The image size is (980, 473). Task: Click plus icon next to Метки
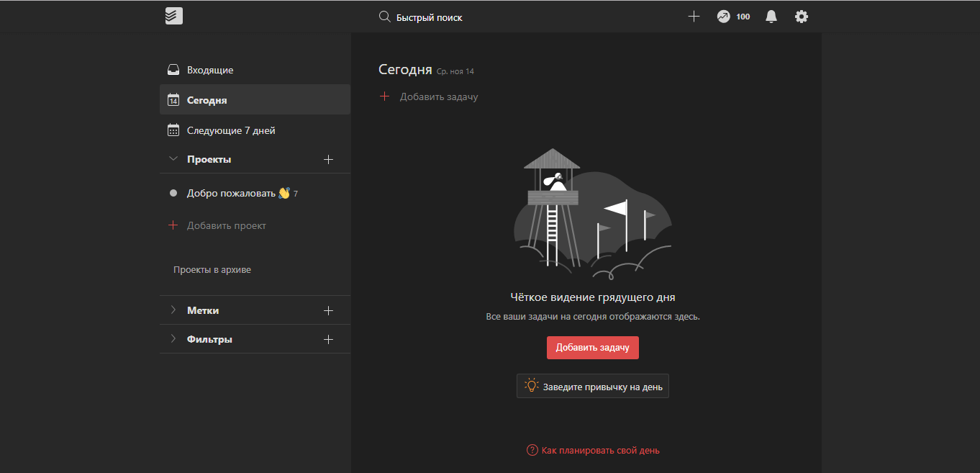click(x=329, y=311)
